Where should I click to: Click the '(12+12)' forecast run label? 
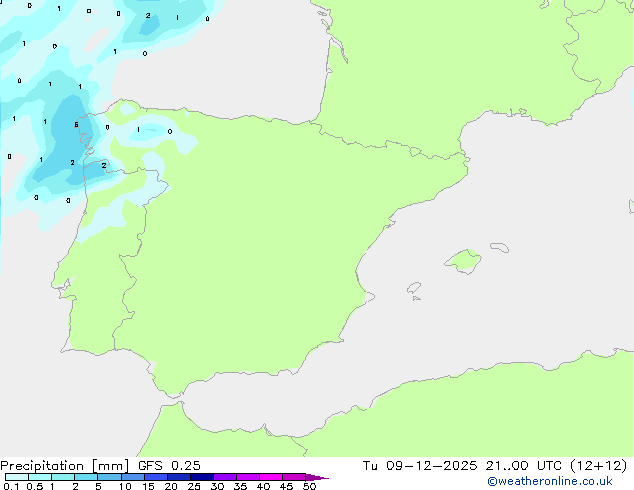pyautogui.click(x=598, y=466)
